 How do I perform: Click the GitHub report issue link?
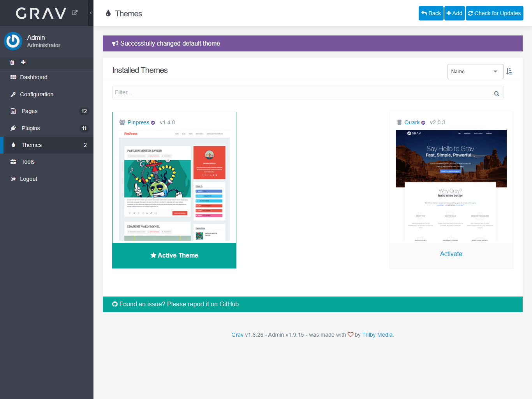click(x=176, y=304)
